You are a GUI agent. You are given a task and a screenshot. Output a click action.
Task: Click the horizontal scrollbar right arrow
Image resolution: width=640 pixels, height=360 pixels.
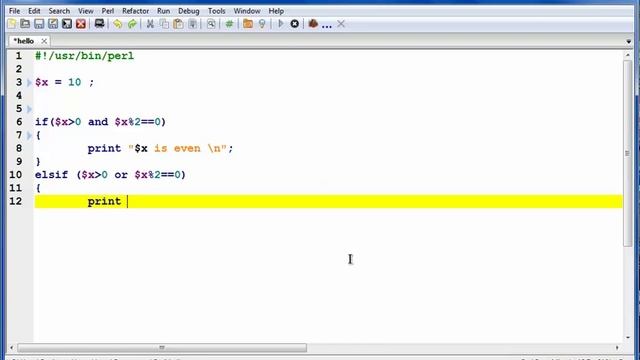(x=617, y=348)
